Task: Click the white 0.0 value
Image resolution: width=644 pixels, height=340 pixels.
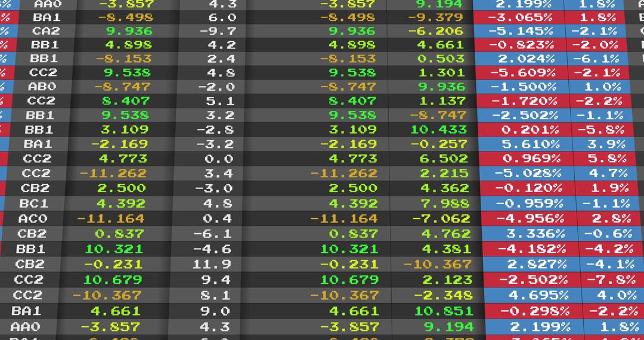Action: (x=219, y=159)
